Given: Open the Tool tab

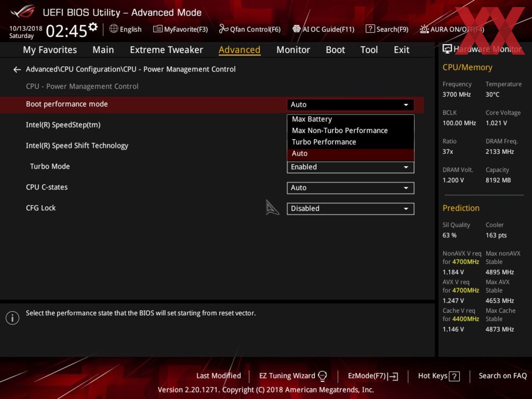Looking at the screenshot, I should pyautogui.click(x=369, y=50).
